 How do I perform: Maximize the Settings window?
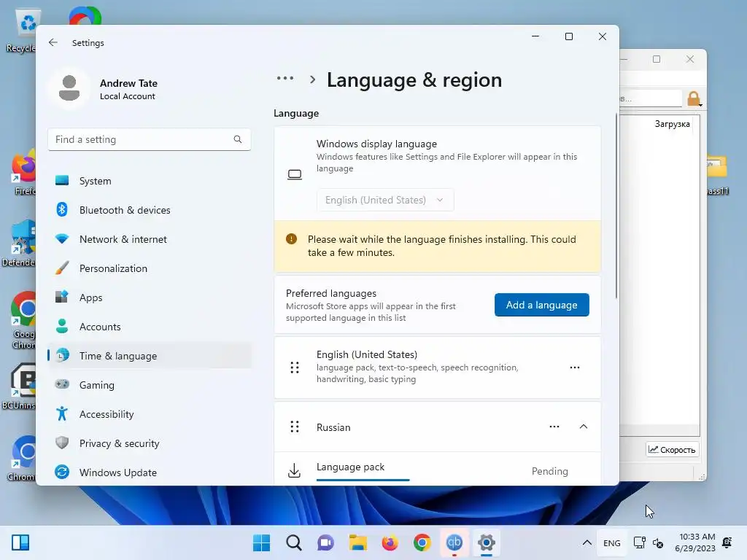click(569, 36)
